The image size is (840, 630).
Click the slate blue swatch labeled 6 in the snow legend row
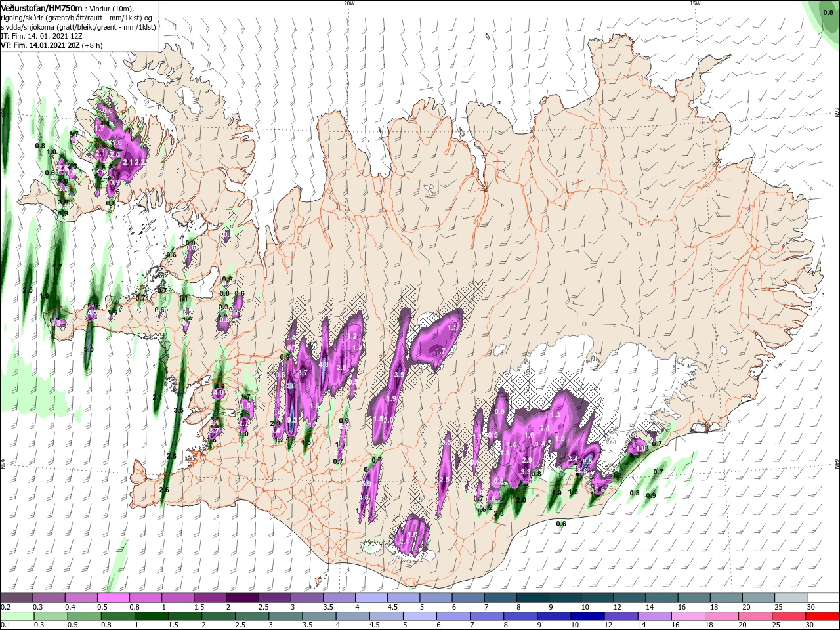(468, 598)
